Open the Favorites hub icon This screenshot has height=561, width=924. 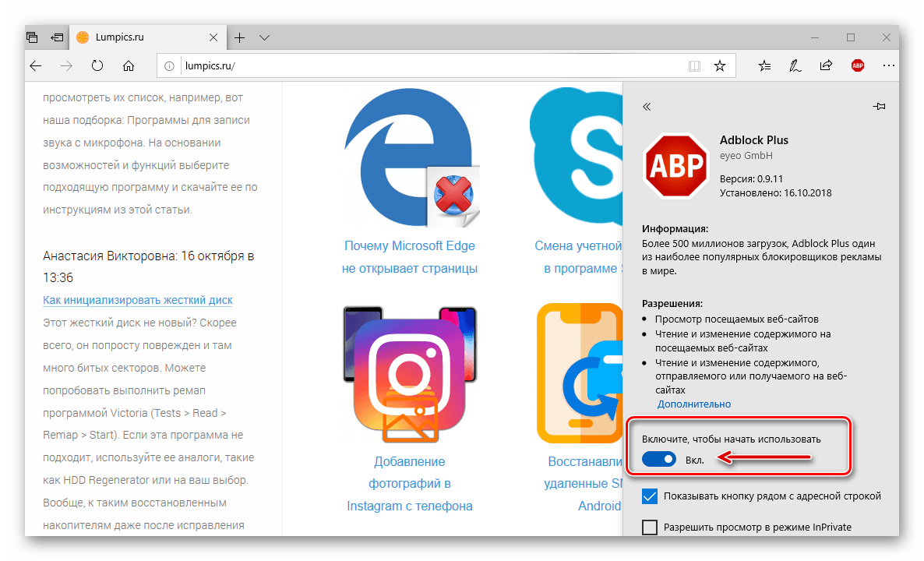764,66
